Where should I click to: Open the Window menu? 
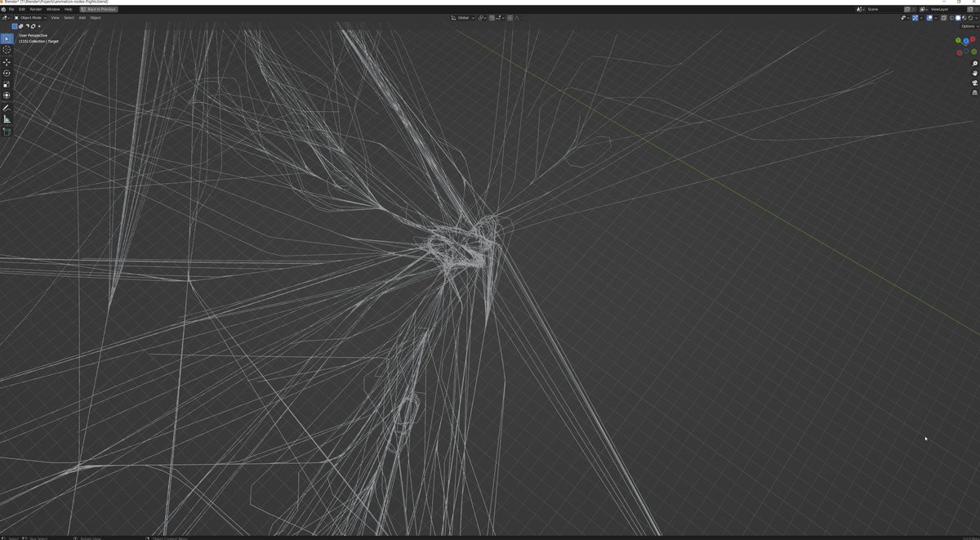[53, 10]
